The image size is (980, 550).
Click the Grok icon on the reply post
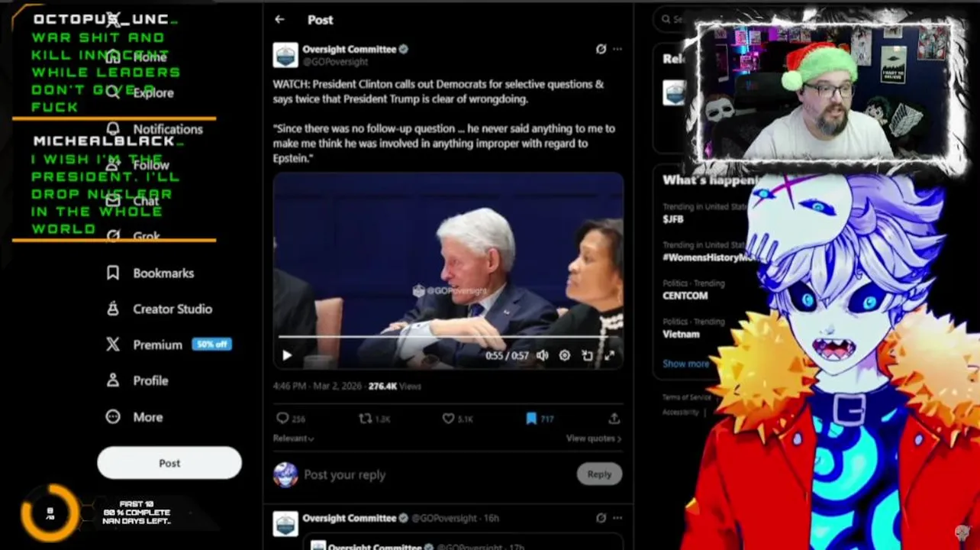[x=601, y=518]
